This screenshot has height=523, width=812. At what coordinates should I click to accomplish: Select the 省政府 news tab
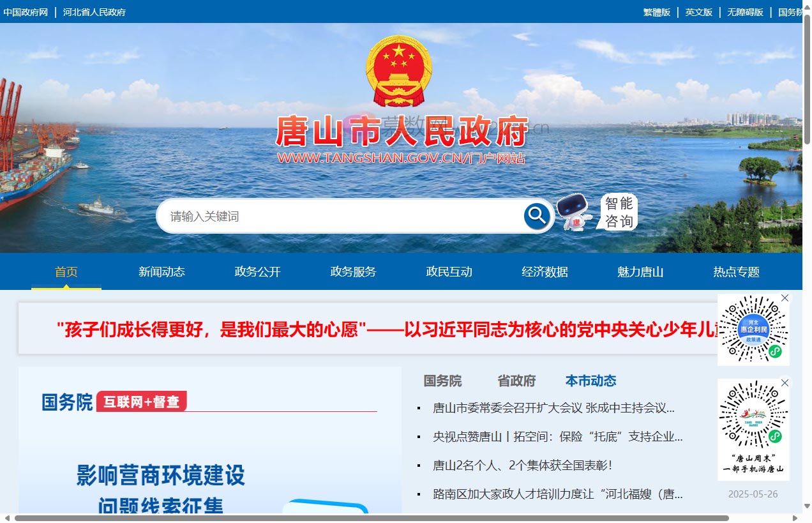518,381
